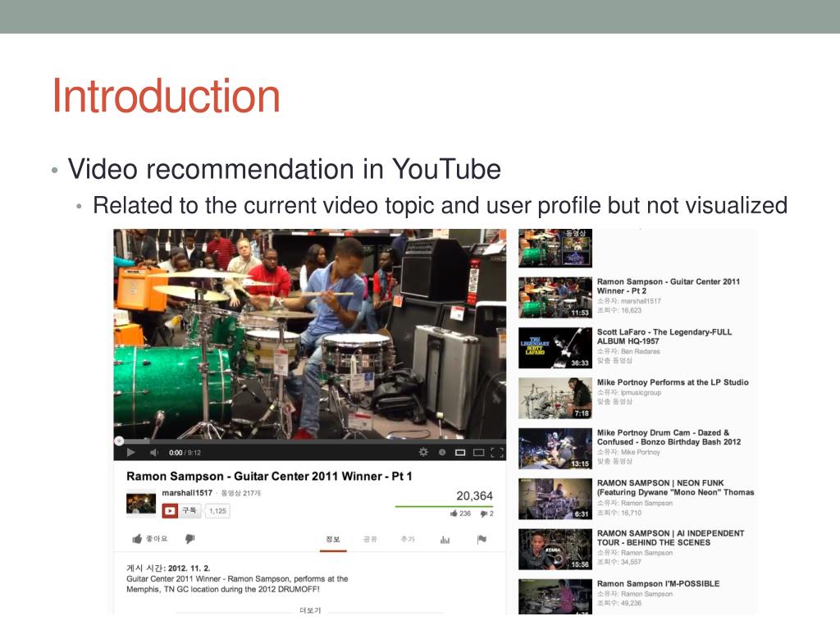This screenshot has height=630, width=840.
Task: Click the video progress bar scrubber
Action: [119, 441]
